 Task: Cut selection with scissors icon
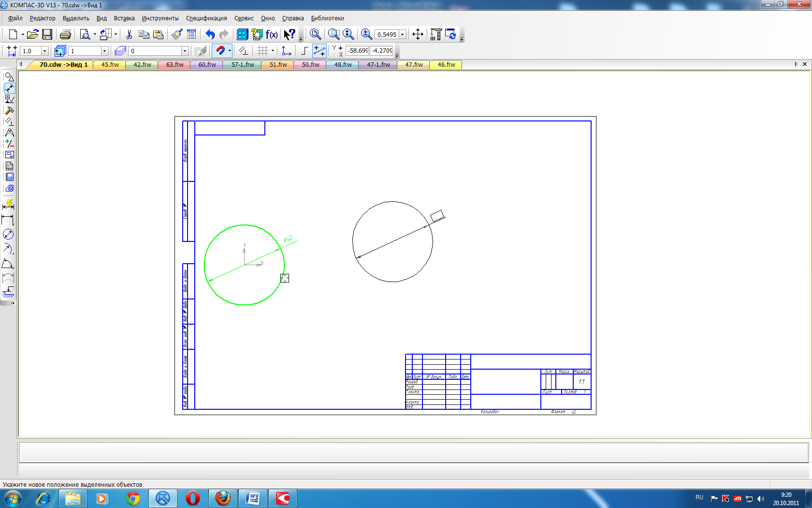(129, 34)
